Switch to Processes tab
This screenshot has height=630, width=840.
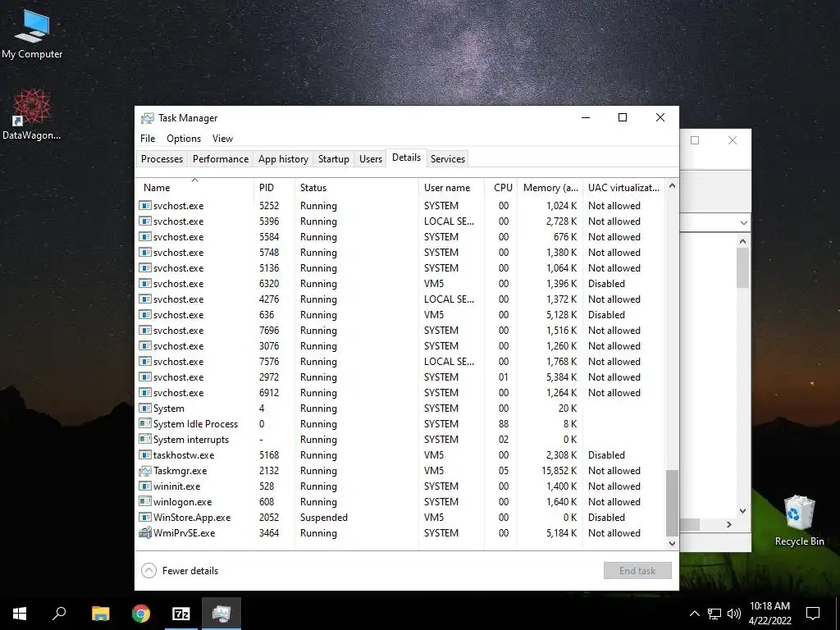[x=162, y=159]
